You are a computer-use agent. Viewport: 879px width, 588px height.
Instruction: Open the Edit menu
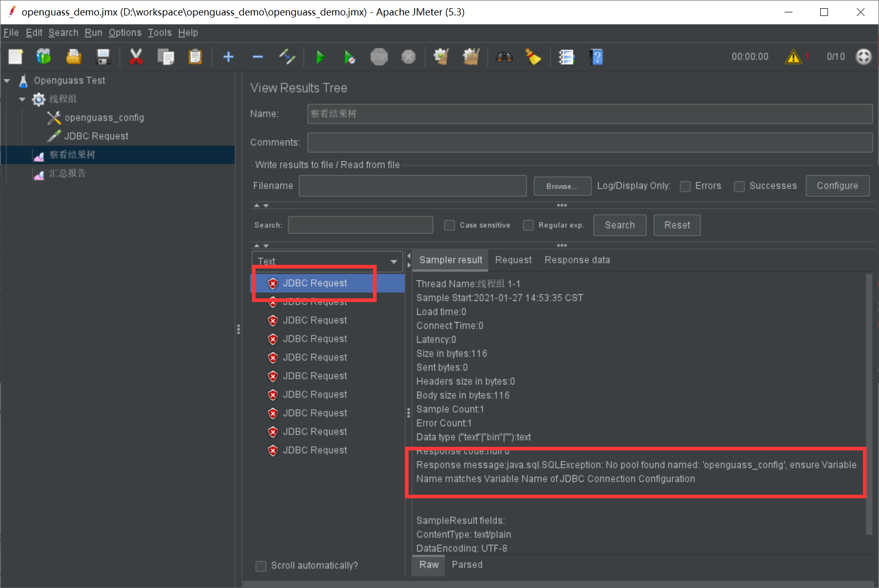click(34, 32)
